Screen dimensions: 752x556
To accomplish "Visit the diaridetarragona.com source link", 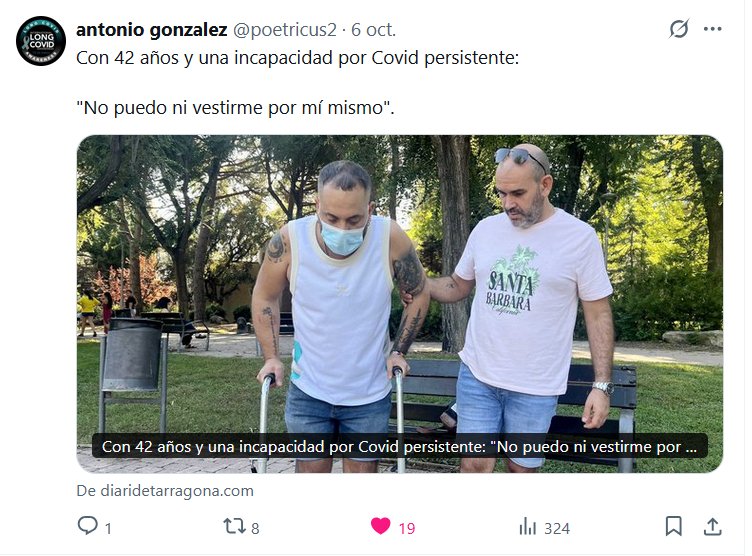I will click(165, 491).
